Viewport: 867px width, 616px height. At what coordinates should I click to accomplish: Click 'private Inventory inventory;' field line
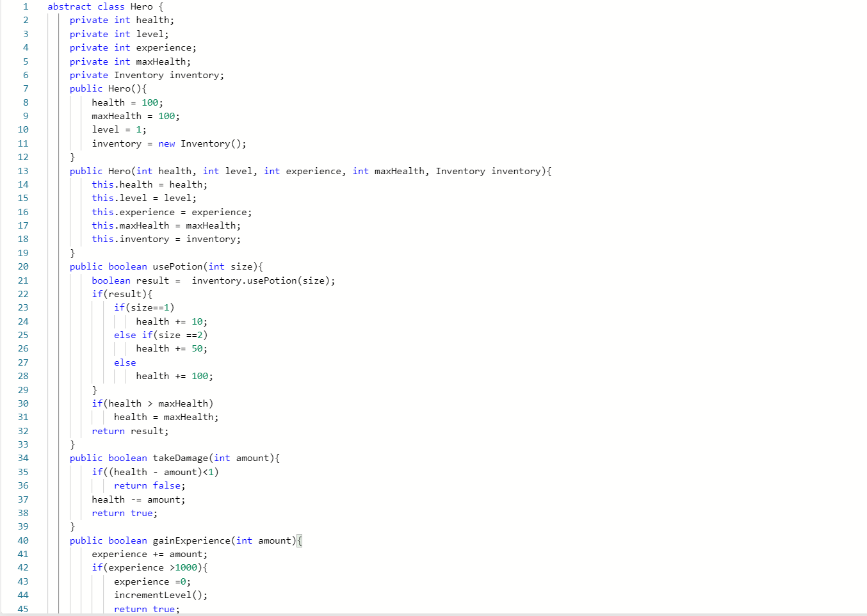point(147,75)
